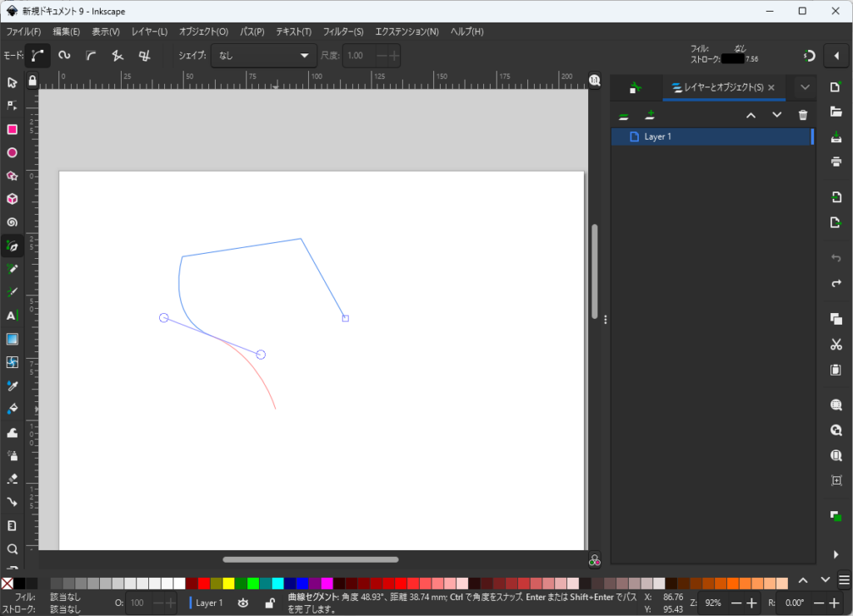Click the no-paint X swatch
Viewport: 853px width, 616px height.
7,584
